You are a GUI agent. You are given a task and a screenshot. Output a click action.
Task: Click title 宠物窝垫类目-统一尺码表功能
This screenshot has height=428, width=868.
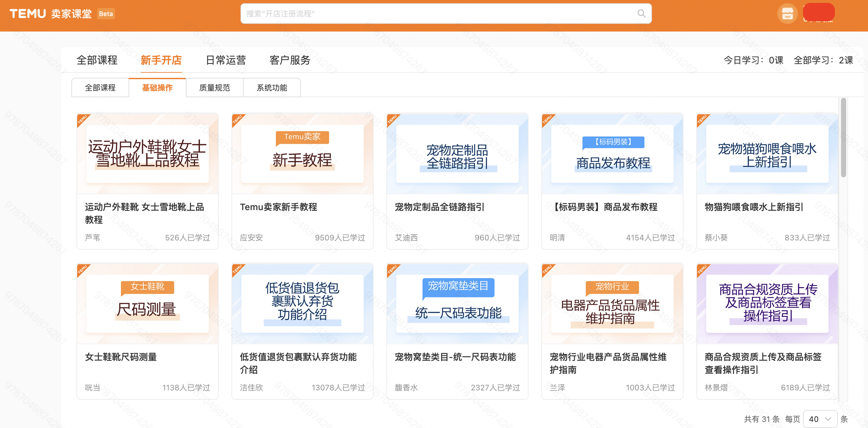(x=455, y=357)
